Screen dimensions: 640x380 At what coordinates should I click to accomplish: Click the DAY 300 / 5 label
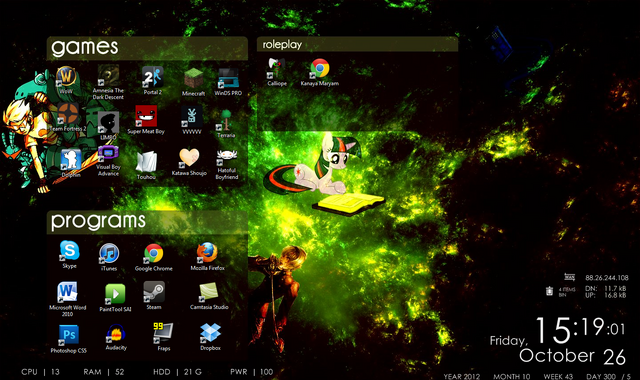(608, 376)
